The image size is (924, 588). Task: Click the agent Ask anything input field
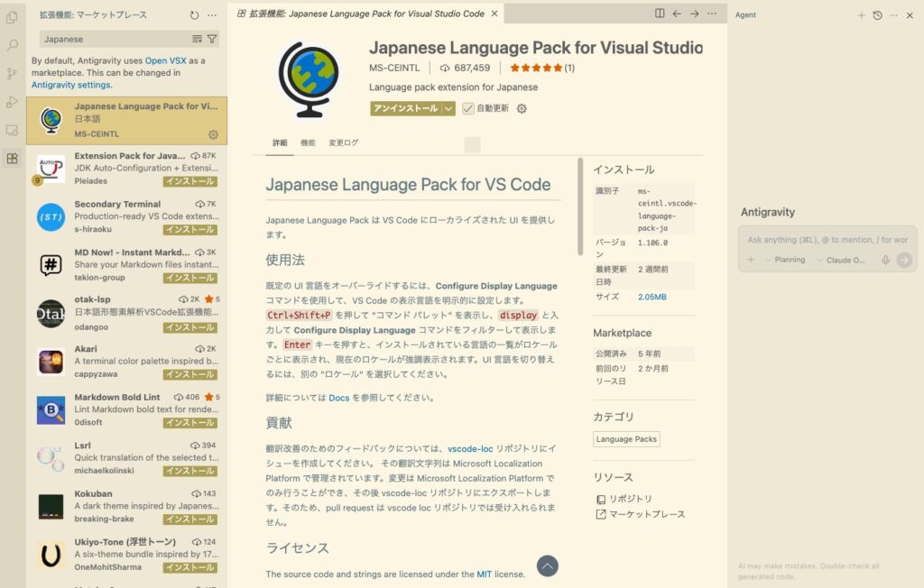pyautogui.click(x=827, y=240)
